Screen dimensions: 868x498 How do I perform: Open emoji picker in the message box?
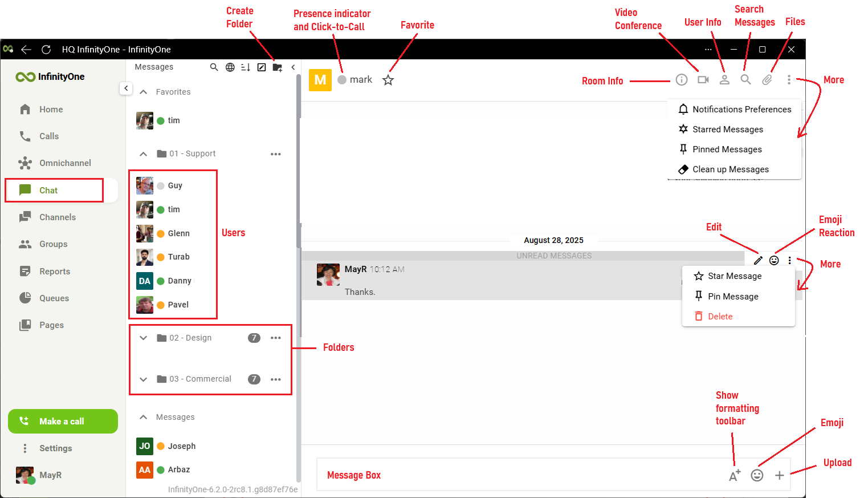(757, 475)
